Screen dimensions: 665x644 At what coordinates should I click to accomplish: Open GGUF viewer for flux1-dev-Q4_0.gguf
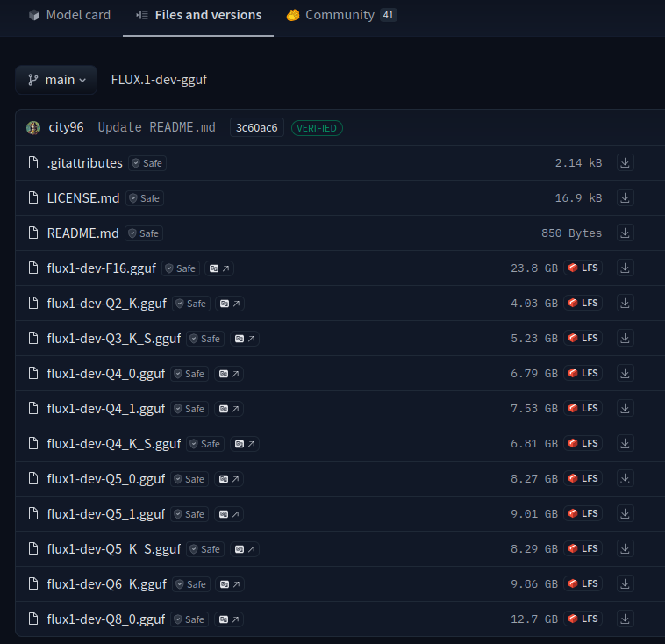pos(229,374)
